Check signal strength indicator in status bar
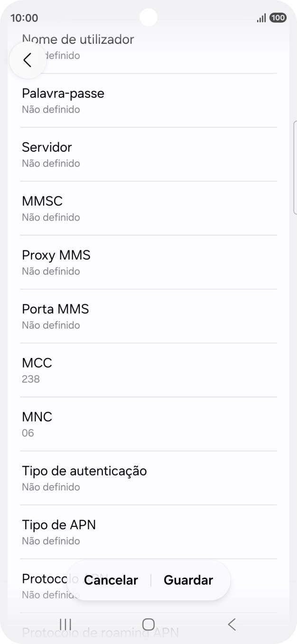Screen dimensions: 297x644 [261, 18]
